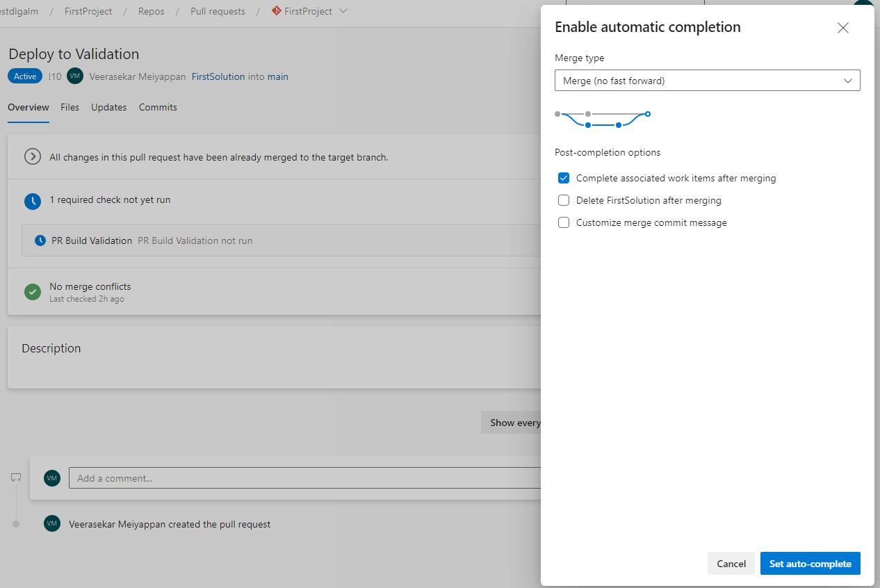Click the Set auto-complete button
Image resolution: width=880 pixels, height=588 pixels.
(810, 563)
